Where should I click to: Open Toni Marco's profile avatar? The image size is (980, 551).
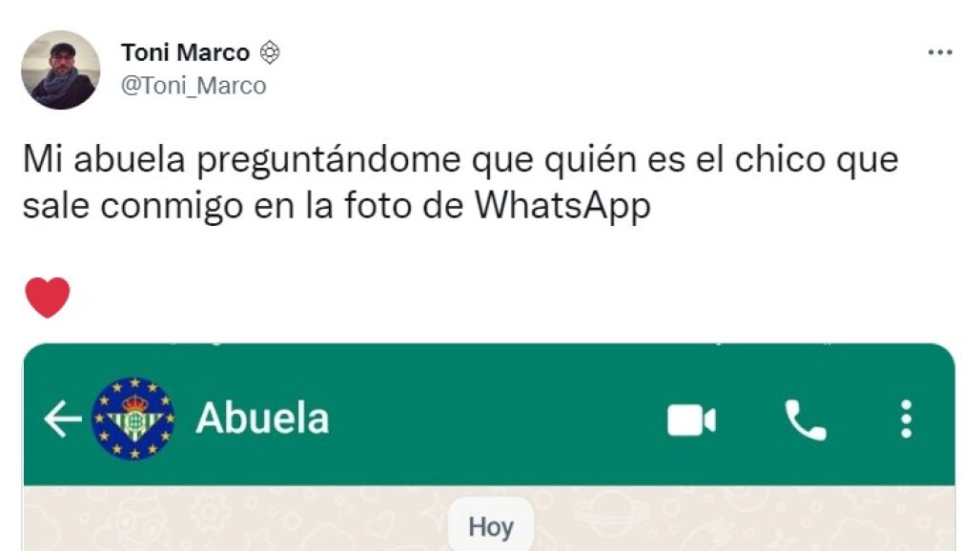pyautogui.click(x=61, y=70)
